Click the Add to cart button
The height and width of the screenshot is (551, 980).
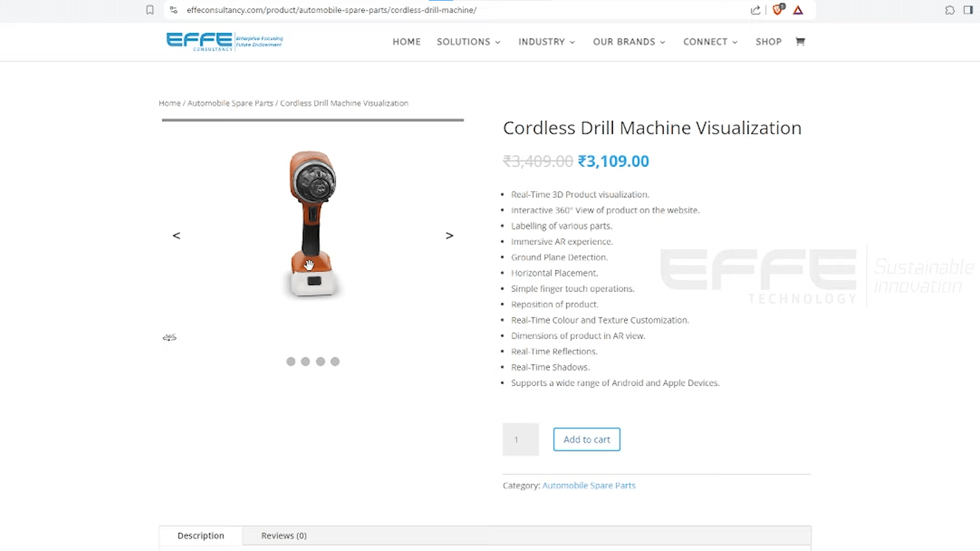[x=587, y=439]
